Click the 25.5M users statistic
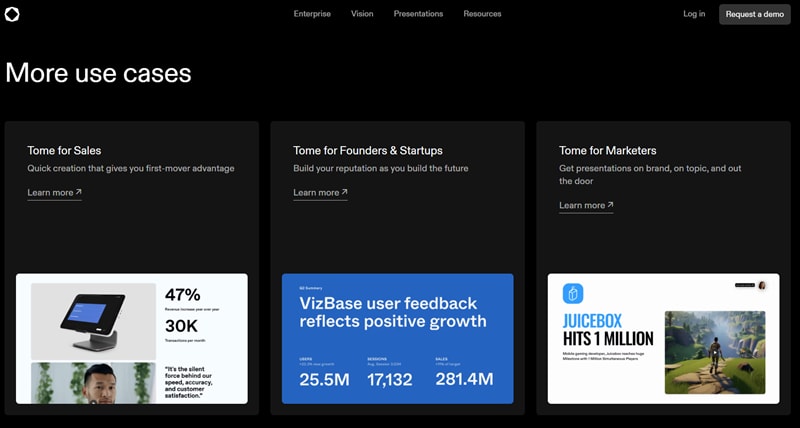 324,380
